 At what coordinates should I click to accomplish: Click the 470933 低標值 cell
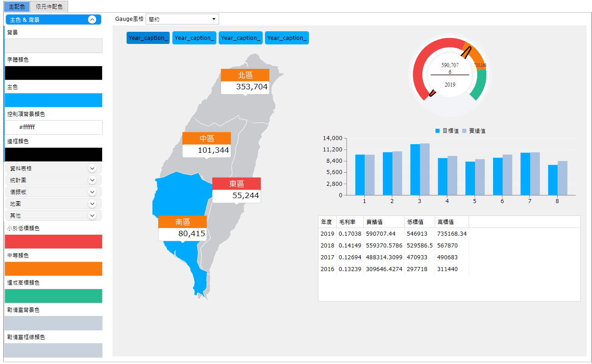[x=420, y=257]
